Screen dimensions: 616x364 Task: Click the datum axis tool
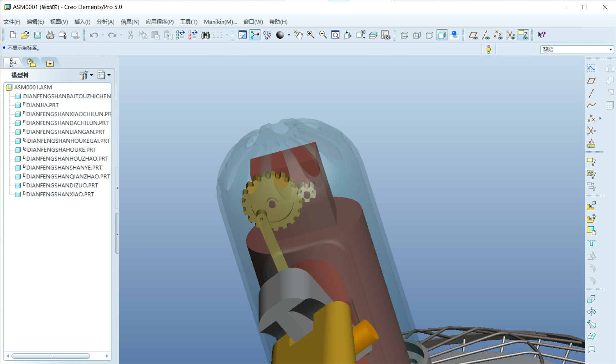[x=591, y=93]
